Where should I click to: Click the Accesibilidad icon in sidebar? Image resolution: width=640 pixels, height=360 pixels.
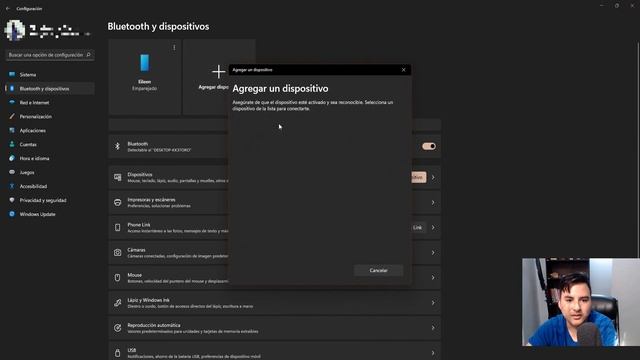pos(12,186)
